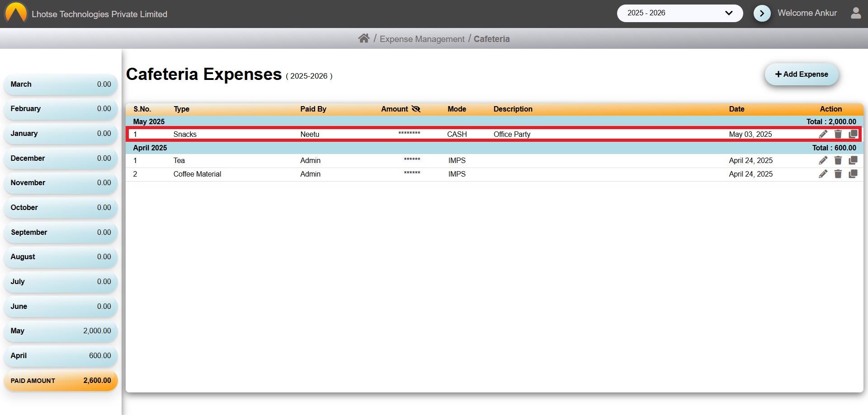Click the Mode column header
The width and height of the screenshot is (868, 415).
[x=457, y=109]
